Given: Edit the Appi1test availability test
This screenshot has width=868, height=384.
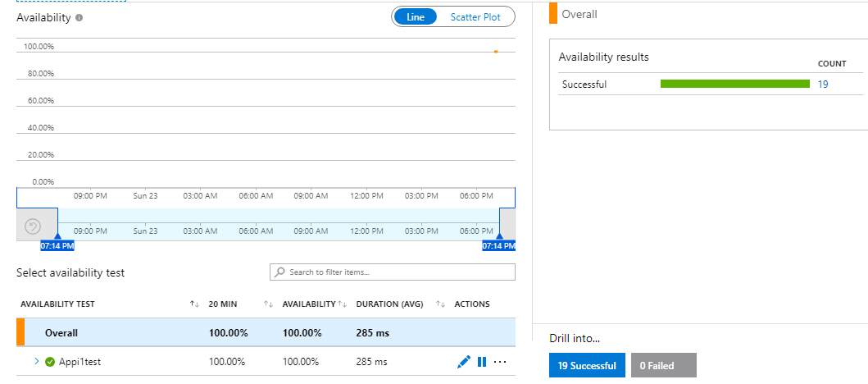Looking at the screenshot, I should click(463, 362).
